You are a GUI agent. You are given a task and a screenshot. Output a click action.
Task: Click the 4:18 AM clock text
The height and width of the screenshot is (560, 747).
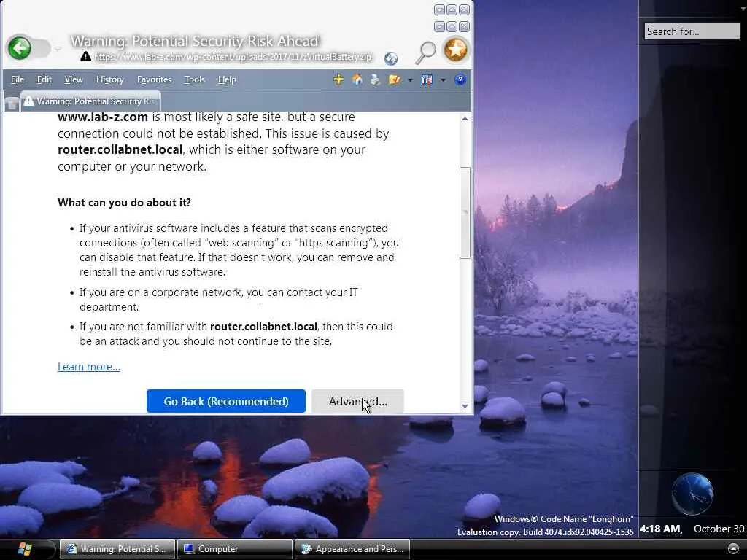[661, 529]
